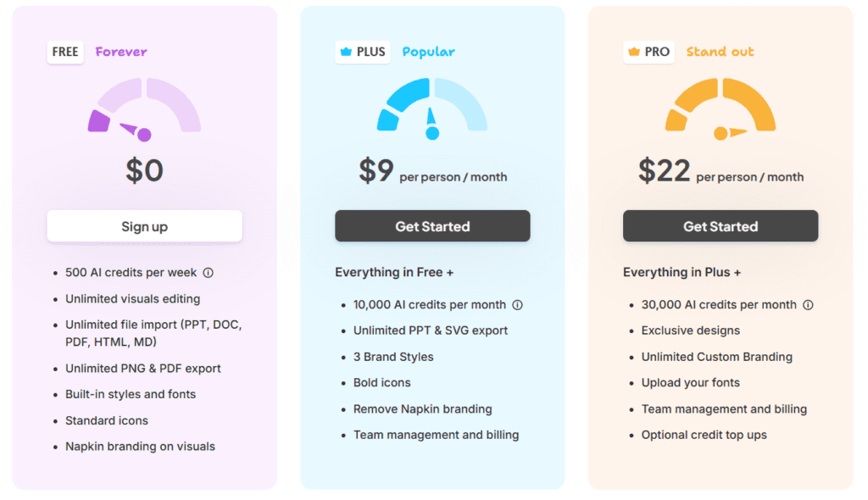
Task: Select the Forever label
Action: click(121, 52)
